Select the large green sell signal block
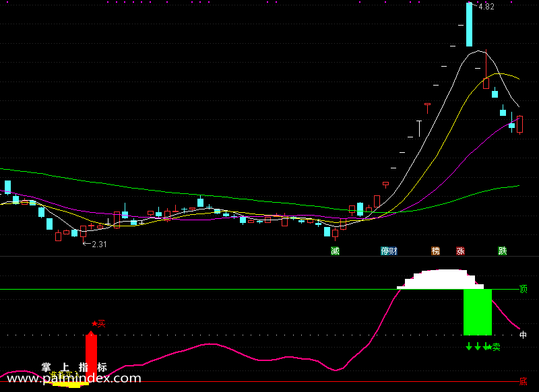Image resolution: width=539 pixels, height=392 pixels. click(478, 312)
